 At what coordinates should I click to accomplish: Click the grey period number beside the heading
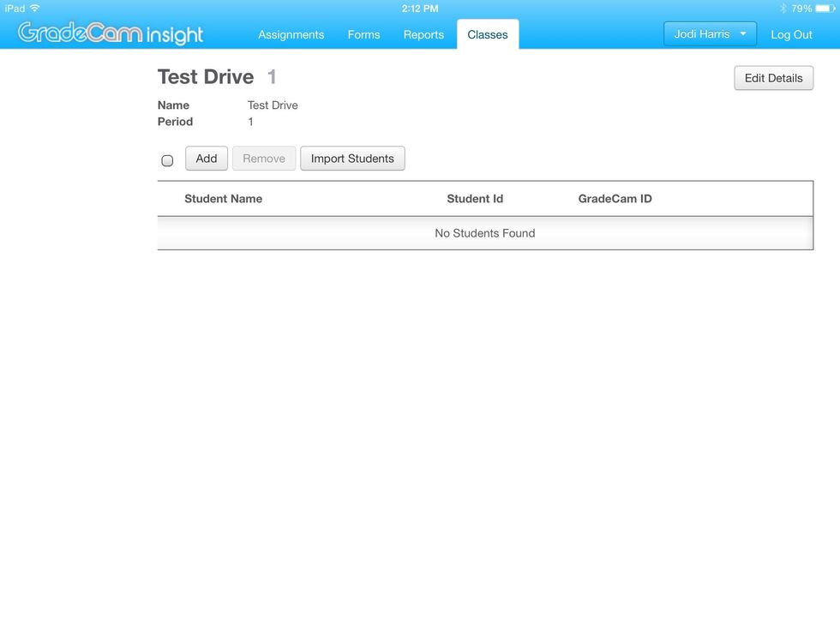pyautogui.click(x=273, y=76)
